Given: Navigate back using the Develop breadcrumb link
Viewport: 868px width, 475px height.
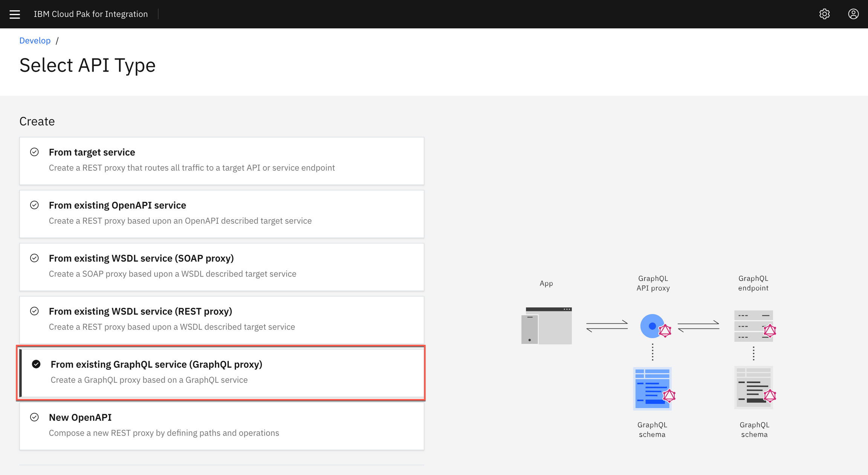Looking at the screenshot, I should pyautogui.click(x=35, y=40).
